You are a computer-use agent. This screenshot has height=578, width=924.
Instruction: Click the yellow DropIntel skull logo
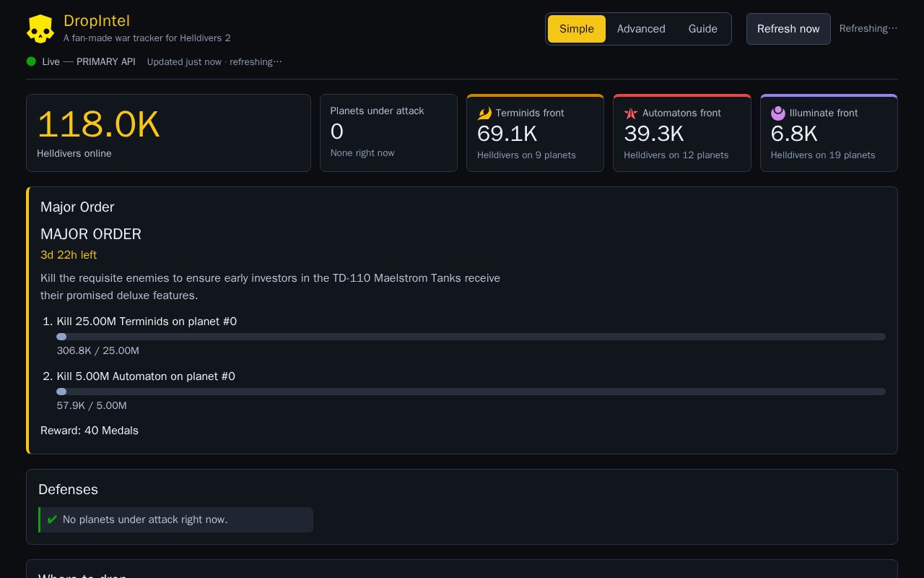40,29
